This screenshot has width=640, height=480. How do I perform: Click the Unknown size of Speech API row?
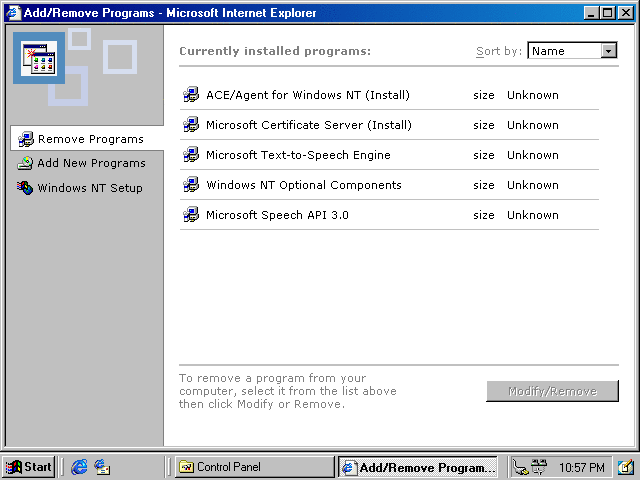(x=533, y=215)
